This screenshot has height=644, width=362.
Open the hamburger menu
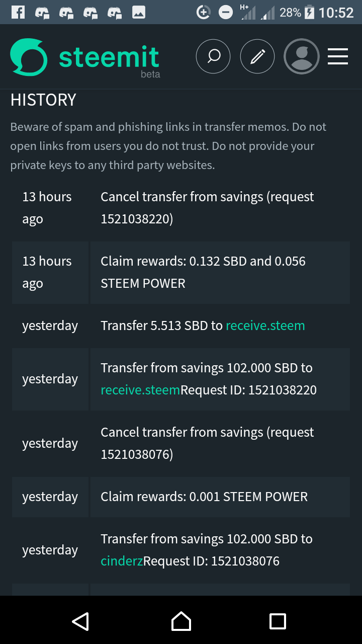pos(338,56)
